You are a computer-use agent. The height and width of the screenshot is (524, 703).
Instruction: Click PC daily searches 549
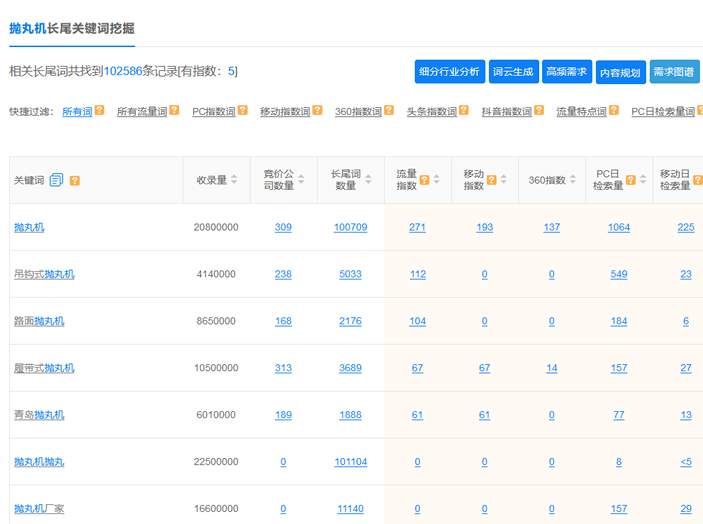tap(619, 274)
